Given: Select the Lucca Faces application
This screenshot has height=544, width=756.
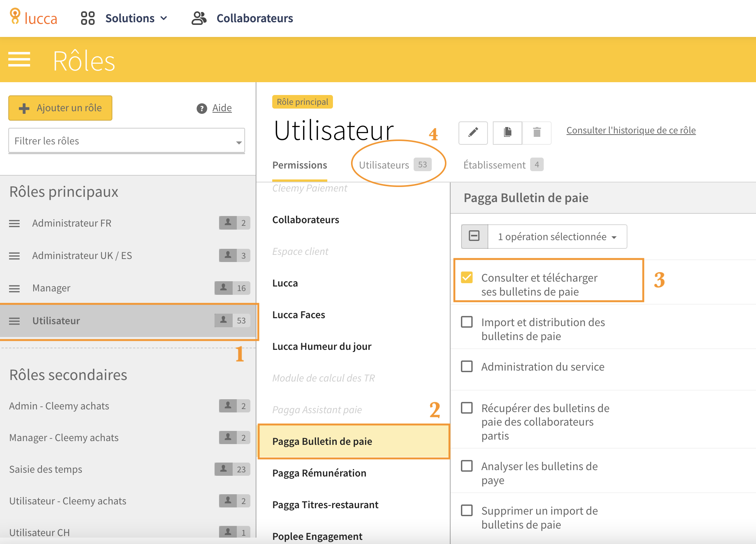Looking at the screenshot, I should click(x=299, y=315).
